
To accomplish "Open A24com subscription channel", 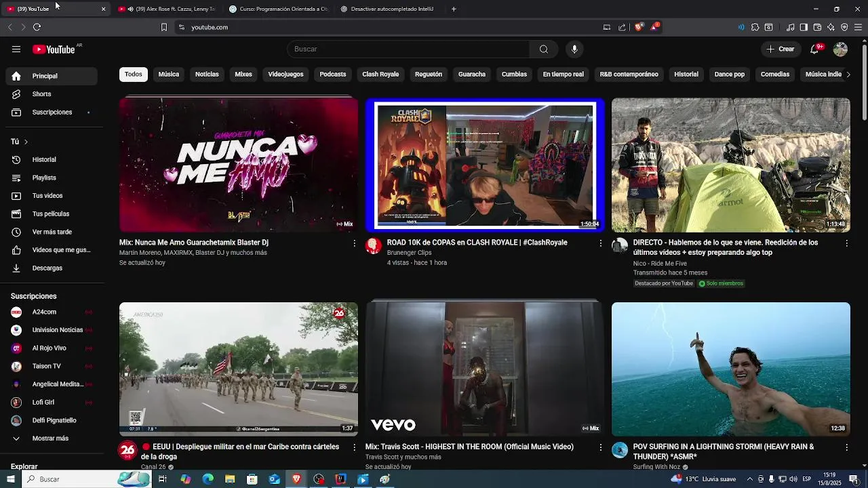I will point(52,312).
